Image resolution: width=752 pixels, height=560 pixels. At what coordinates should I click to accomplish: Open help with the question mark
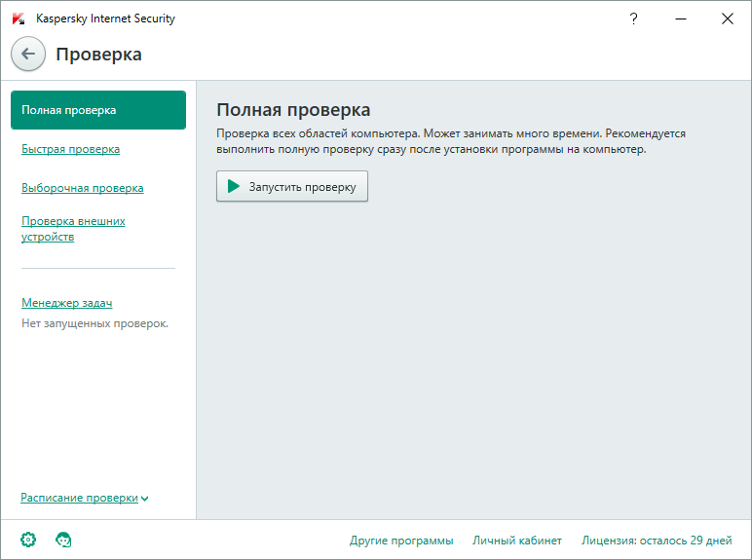633,19
